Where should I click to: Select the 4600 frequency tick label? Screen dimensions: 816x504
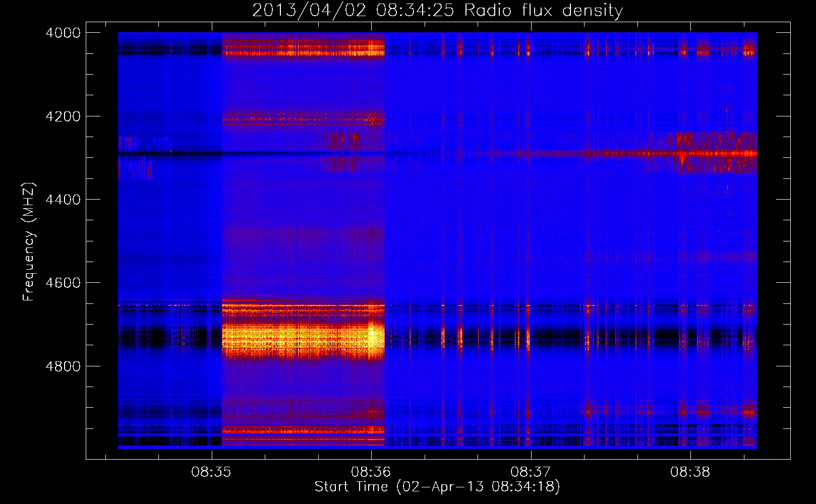63,283
